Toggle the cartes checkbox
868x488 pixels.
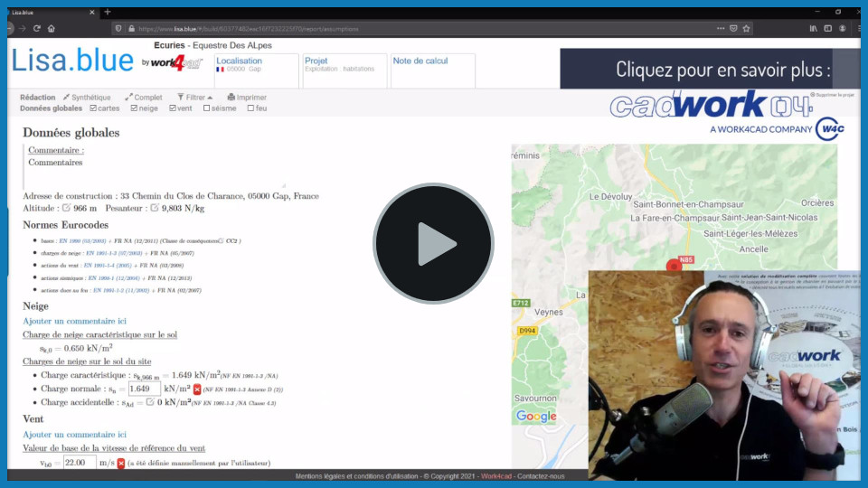93,108
